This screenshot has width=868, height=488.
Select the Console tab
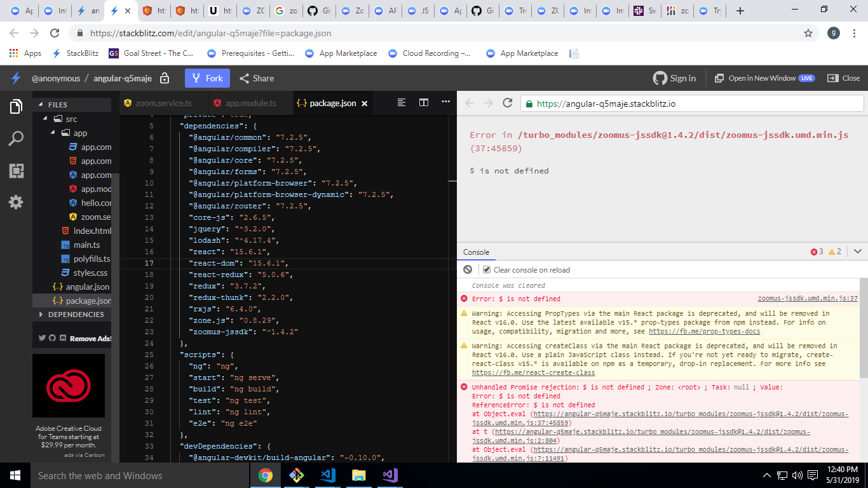[x=476, y=252]
